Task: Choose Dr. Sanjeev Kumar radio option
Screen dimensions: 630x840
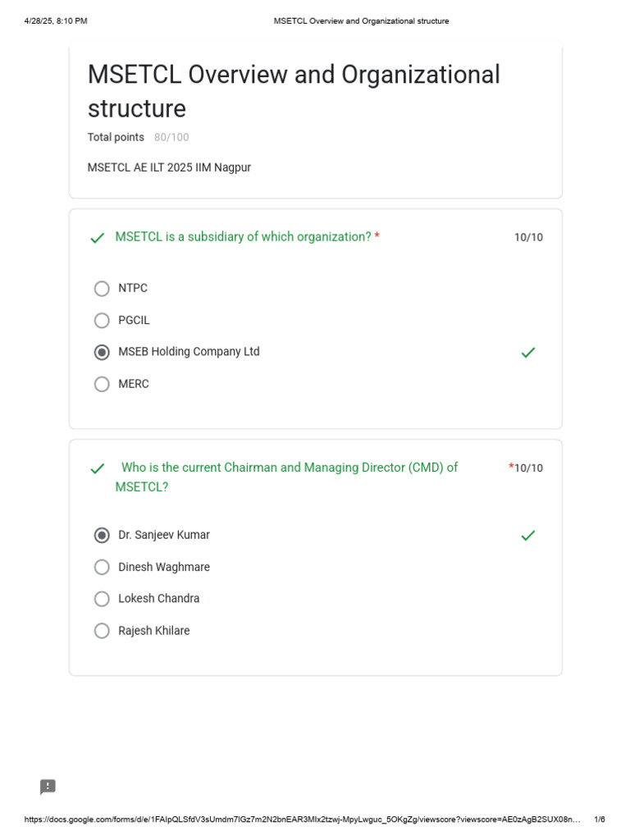Action: (x=102, y=535)
